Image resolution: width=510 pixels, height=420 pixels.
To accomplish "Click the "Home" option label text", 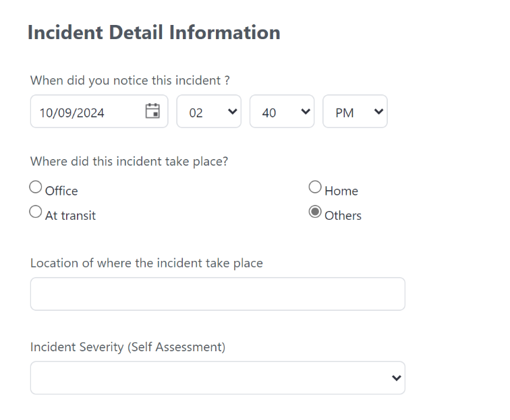I will click(341, 191).
